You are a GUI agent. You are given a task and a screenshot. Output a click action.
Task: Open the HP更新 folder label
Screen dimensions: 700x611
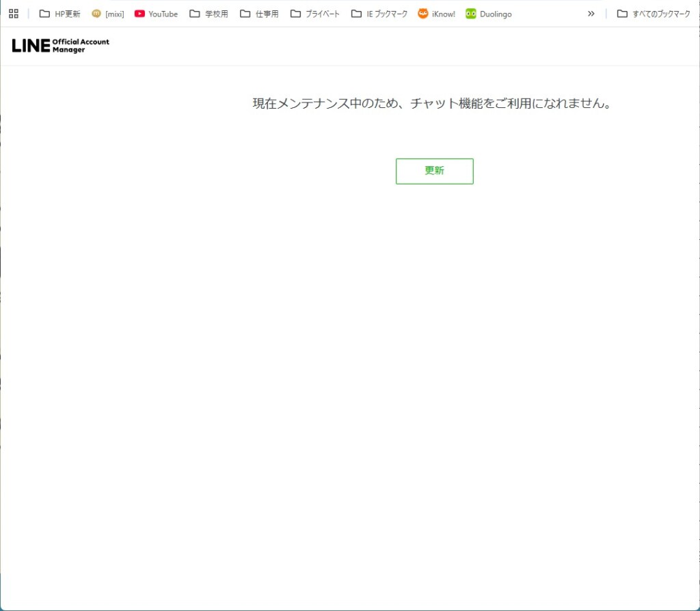pos(67,14)
